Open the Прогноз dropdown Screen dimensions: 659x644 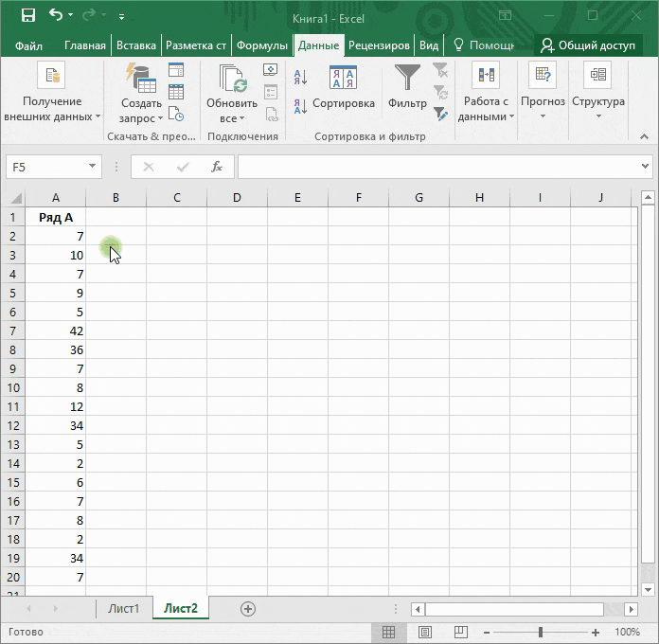coord(543,91)
